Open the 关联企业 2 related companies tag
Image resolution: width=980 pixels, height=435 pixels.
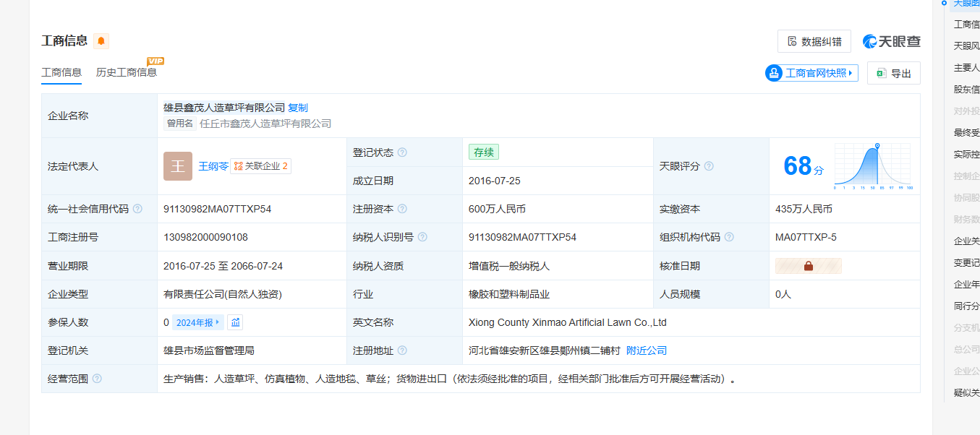point(261,166)
